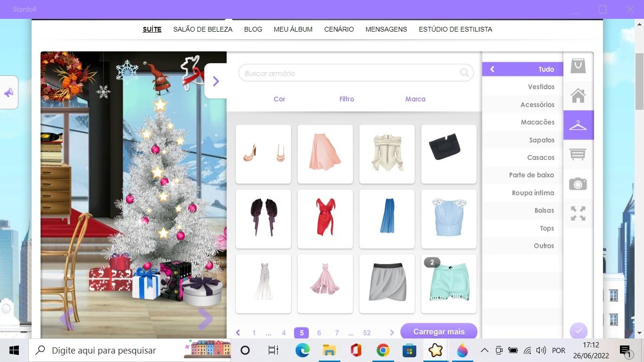Open Google Chrome from the taskbar
The image size is (644, 362).
point(382,350)
